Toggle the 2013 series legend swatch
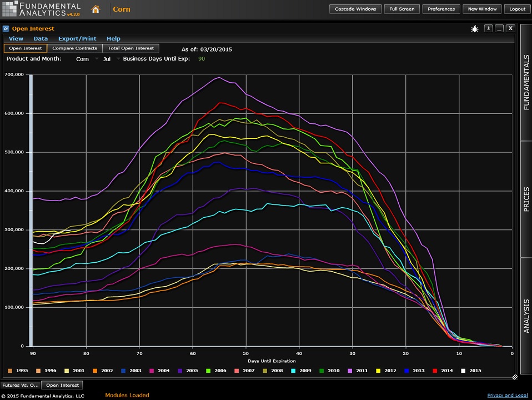Viewport: 532px width, 400px height. 406,371
